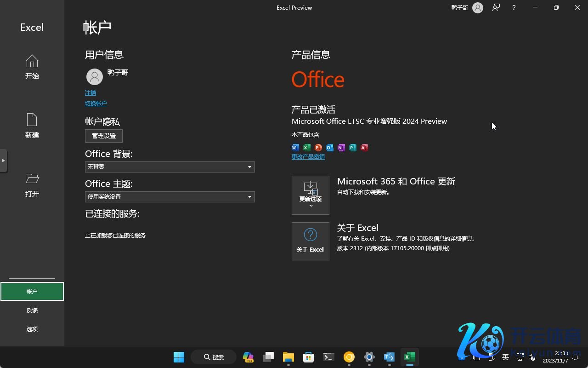
Task: Click the 鸭子哥 name in title bar
Action: (x=460, y=8)
